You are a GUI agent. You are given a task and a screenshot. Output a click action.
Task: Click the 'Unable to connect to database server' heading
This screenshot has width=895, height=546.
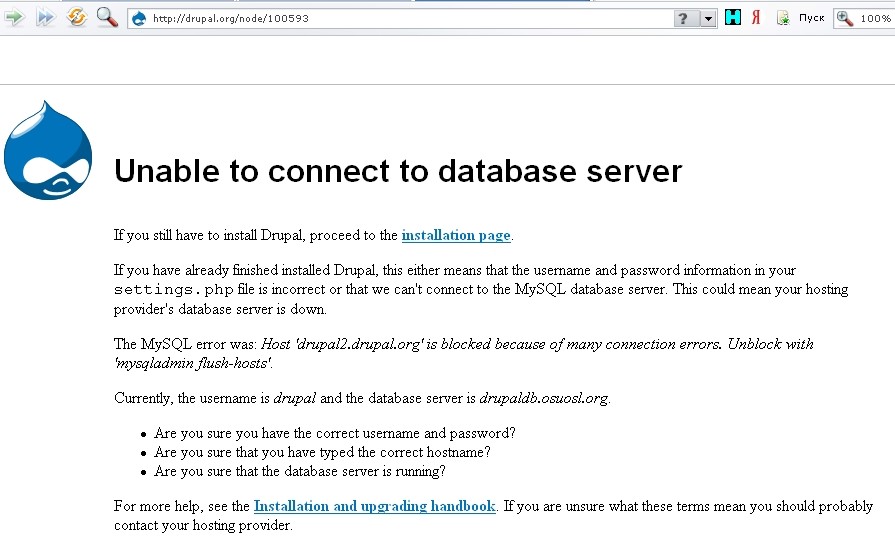[398, 171]
